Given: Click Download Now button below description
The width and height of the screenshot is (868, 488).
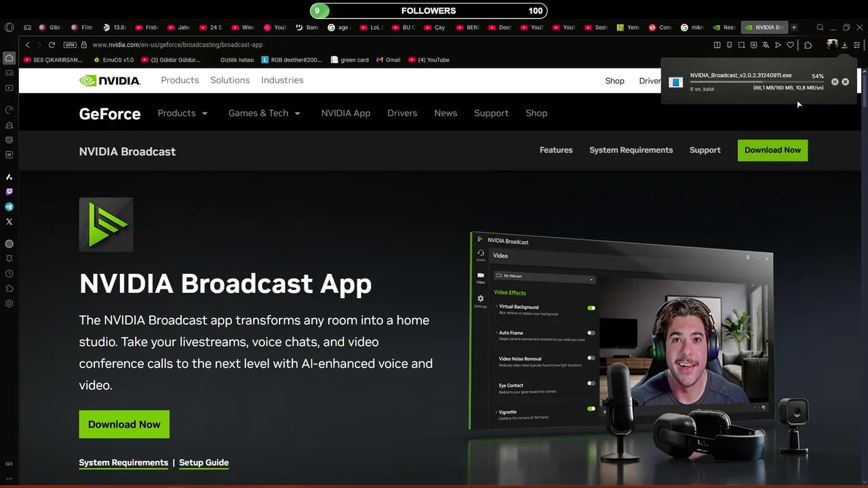Looking at the screenshot, I should pyautogui.click(x=124, y=424).
